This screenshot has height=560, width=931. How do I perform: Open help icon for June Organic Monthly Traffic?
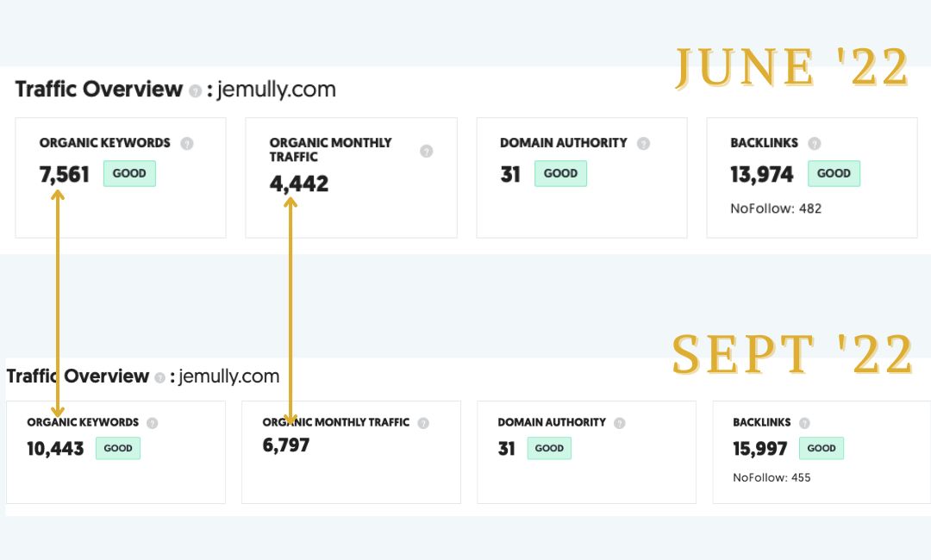(427, 151)
